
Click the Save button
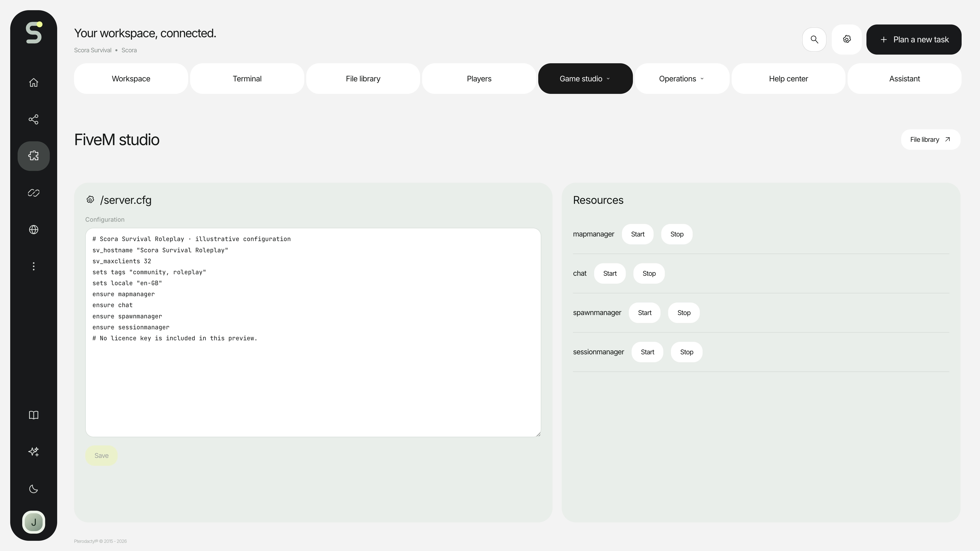[x=101, y=456]
